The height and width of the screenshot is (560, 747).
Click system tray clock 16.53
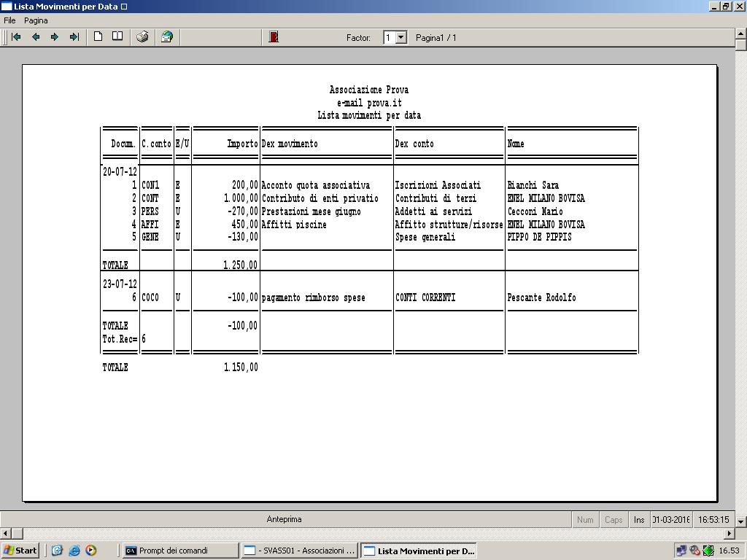click(x=729, y=551)
